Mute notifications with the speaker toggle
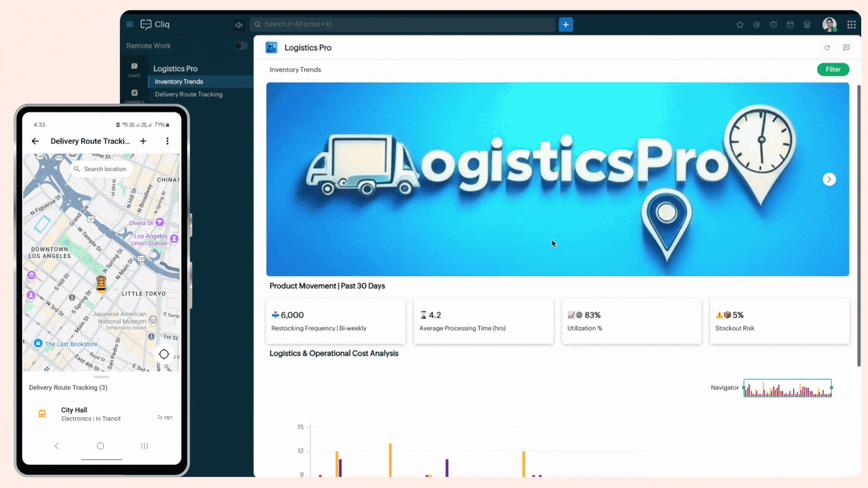Image resolution: width=868 pixels, height=488 pixels. pyautogui.click(x=238, y=24)
